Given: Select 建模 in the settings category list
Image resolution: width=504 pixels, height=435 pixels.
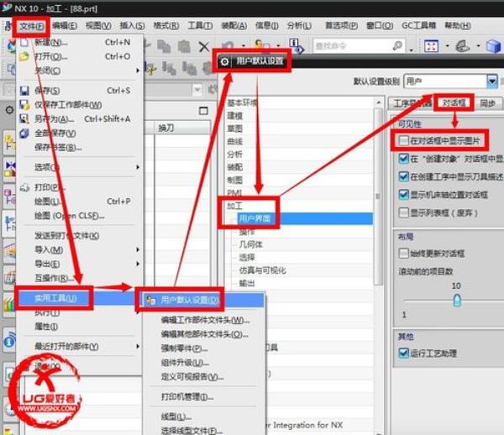Looking at the screenshot, I should coord(234,114).
